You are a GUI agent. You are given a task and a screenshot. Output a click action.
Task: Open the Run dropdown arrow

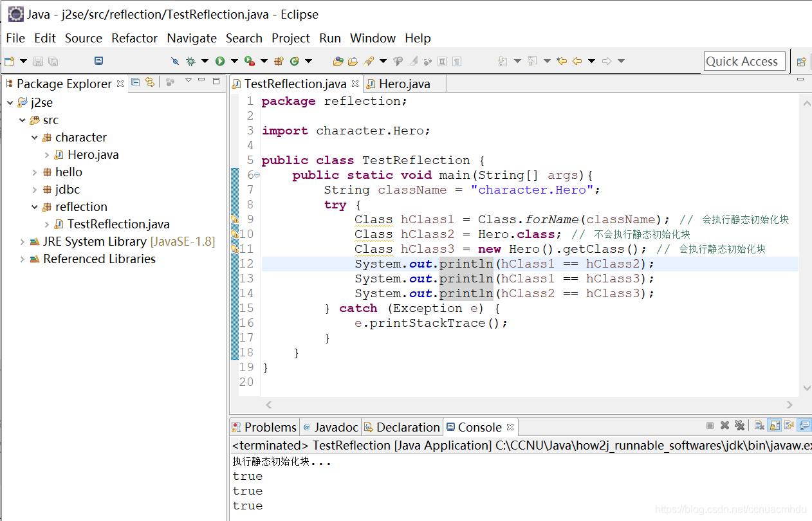pos(234,61)
